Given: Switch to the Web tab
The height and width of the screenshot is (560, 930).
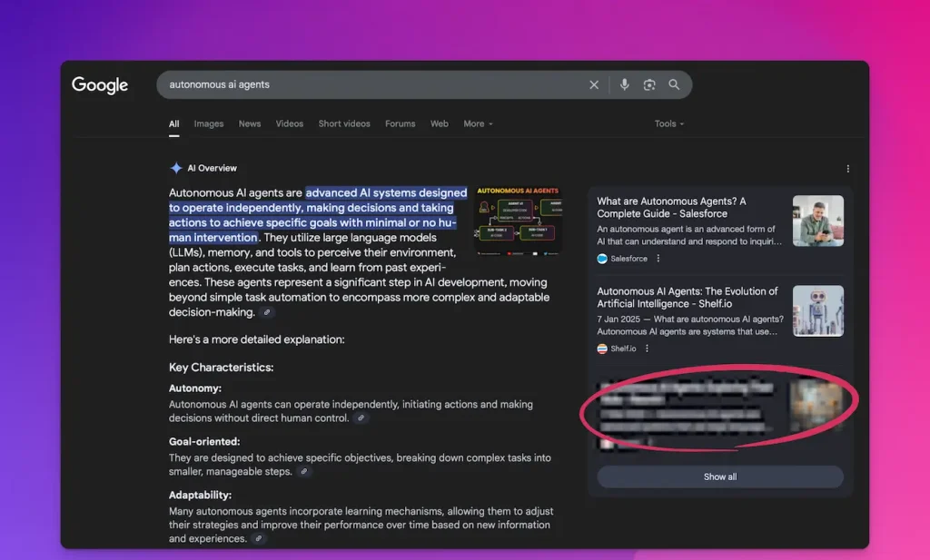Looking at the screenshot, I should (440, 123).
